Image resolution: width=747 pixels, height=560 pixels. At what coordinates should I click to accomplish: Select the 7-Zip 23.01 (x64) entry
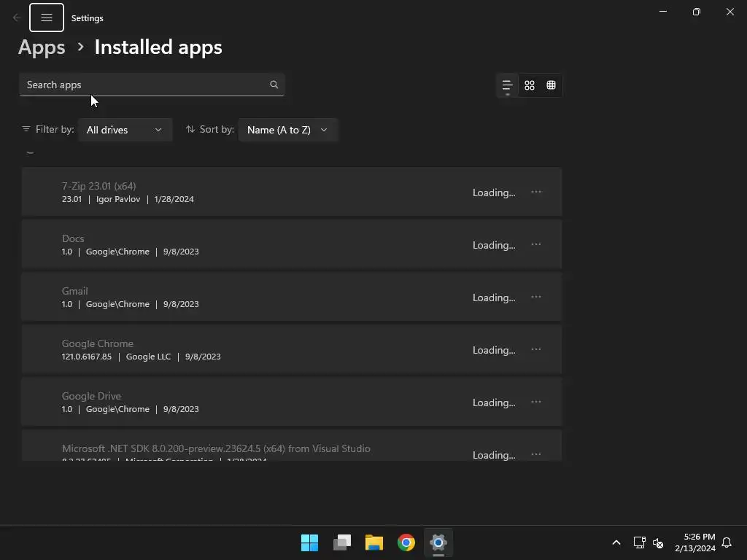[x=292, y=192]
